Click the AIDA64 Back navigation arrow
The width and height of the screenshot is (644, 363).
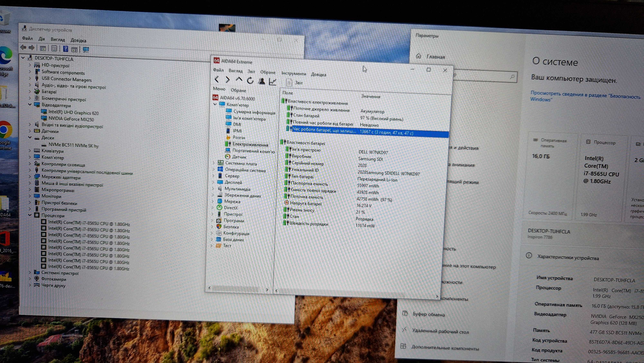[217, 80]
